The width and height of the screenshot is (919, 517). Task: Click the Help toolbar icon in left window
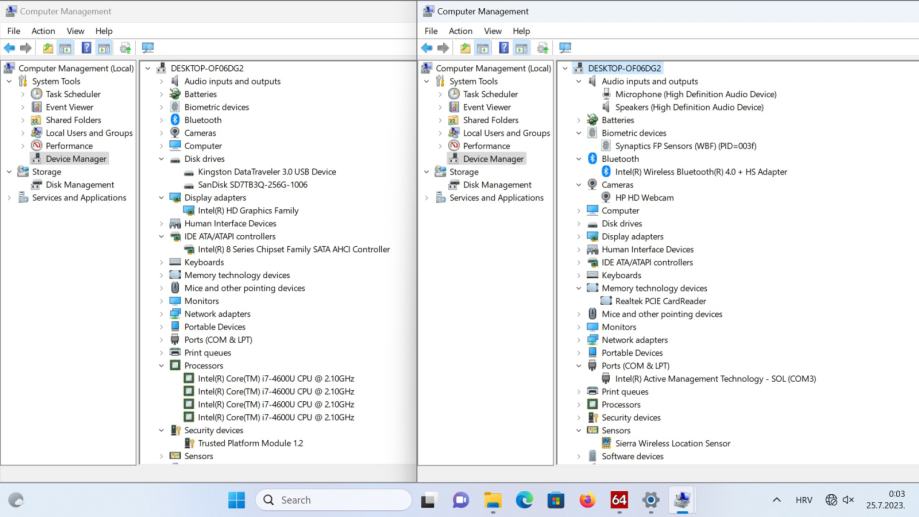click(86, 48)
